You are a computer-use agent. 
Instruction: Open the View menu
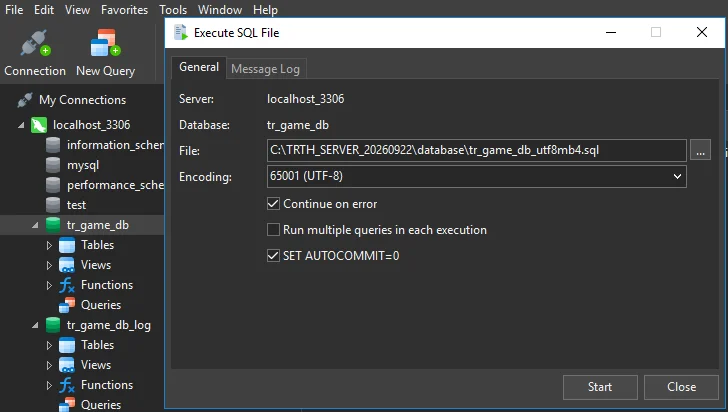(x=77, y=10)
